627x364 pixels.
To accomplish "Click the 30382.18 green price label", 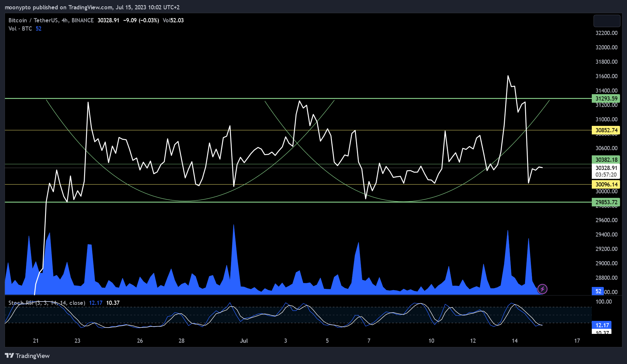I will click(606, 160).
